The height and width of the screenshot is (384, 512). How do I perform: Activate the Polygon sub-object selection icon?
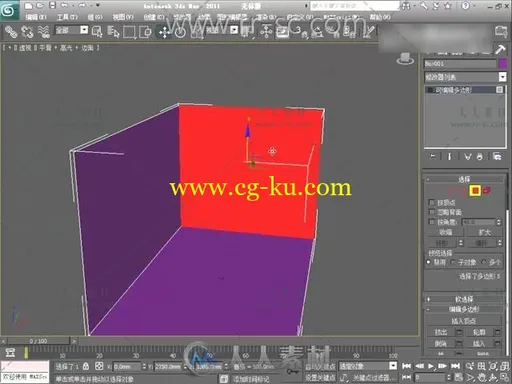[x=475, y=191]
